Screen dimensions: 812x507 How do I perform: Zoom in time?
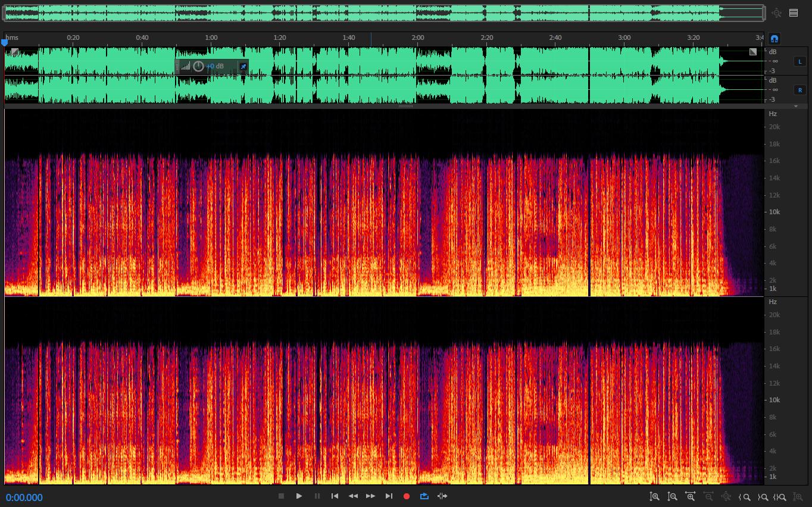coord(690,496)
